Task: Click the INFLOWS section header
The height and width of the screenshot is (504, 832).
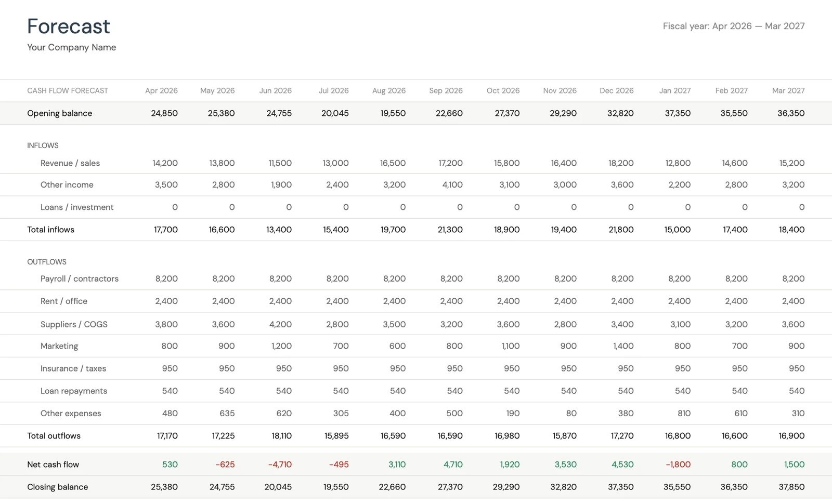Action: click(43, 145)
